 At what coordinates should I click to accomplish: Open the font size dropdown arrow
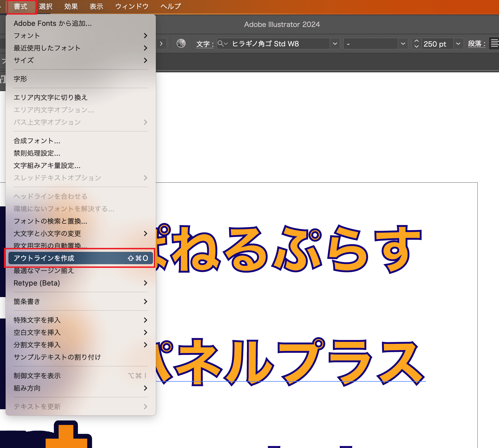(x=458, y=44)
